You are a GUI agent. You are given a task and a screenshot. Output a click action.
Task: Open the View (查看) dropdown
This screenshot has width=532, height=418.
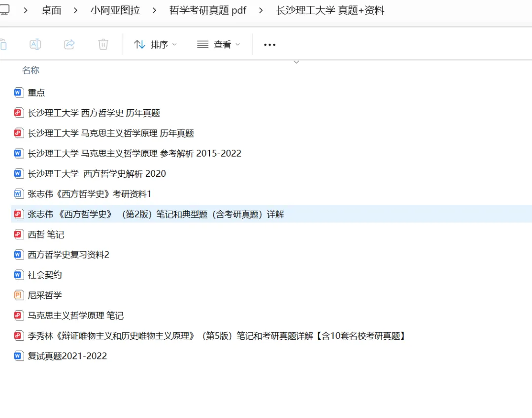[x=219, y=44]
